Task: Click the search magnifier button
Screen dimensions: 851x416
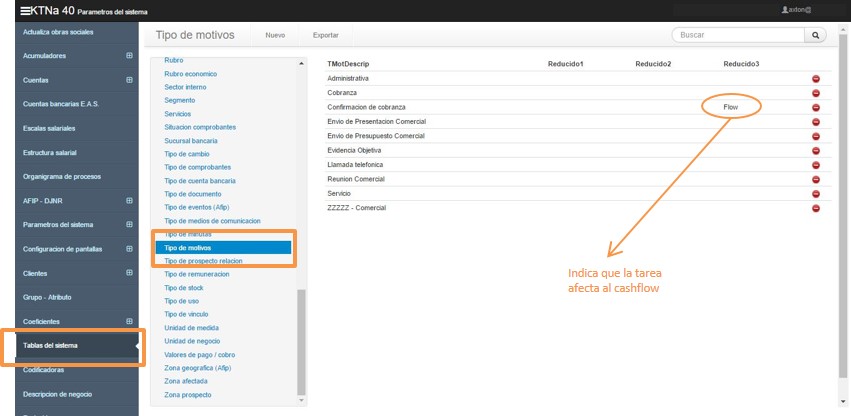Action: click(x=817, y=35)
